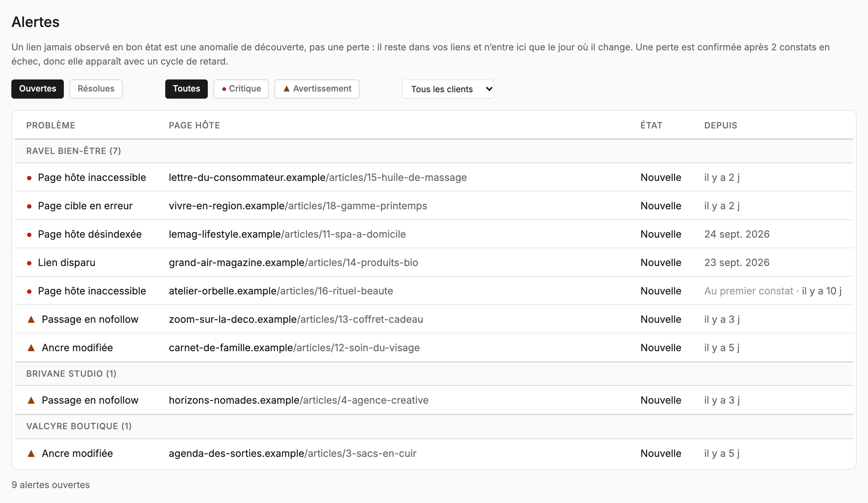The height and width of the screenshot is (503, 868).
Task: Open the zoom-sur-la-deco.example coffret-cadeau link
Action: click(x=296, y=319)
